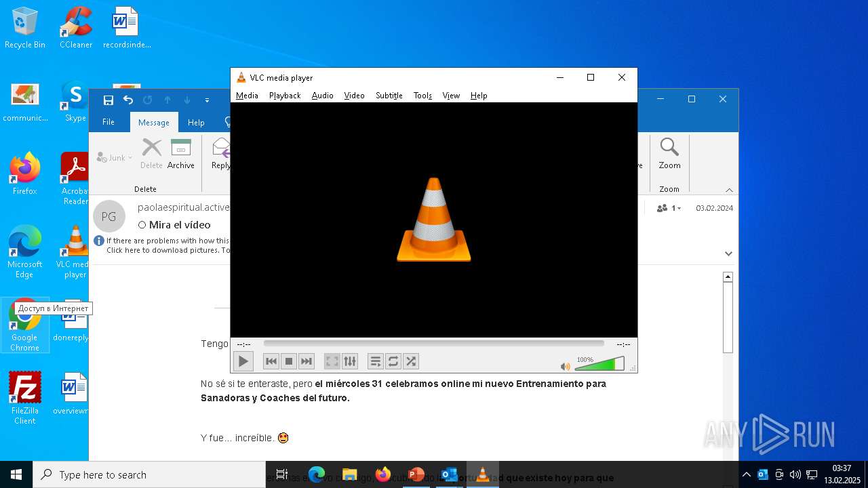Screen dimensions: 868x488
Task: Open recordsinde Word document on desktop
Action: coord(126,28)
